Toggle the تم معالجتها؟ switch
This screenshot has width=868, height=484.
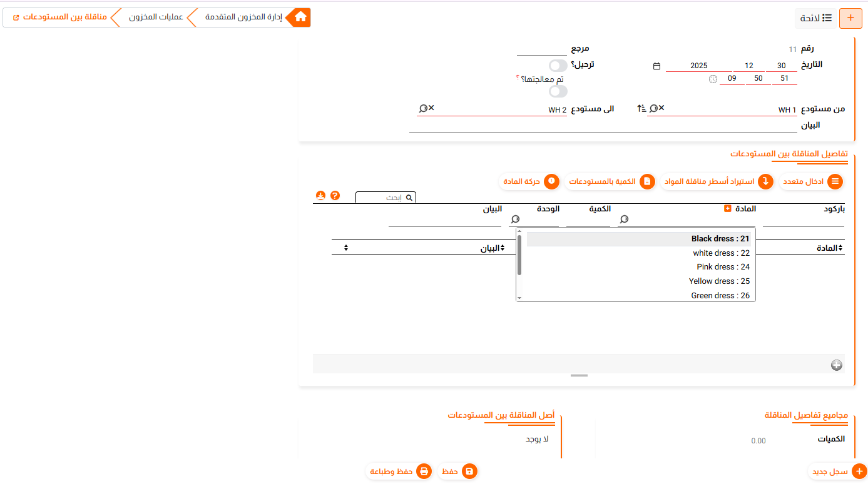[558, 91]
